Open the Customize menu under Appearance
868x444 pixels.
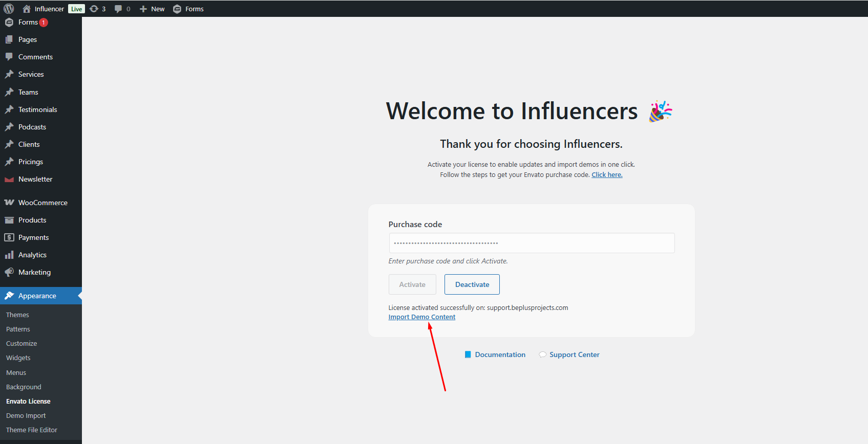tap(22, 343)
